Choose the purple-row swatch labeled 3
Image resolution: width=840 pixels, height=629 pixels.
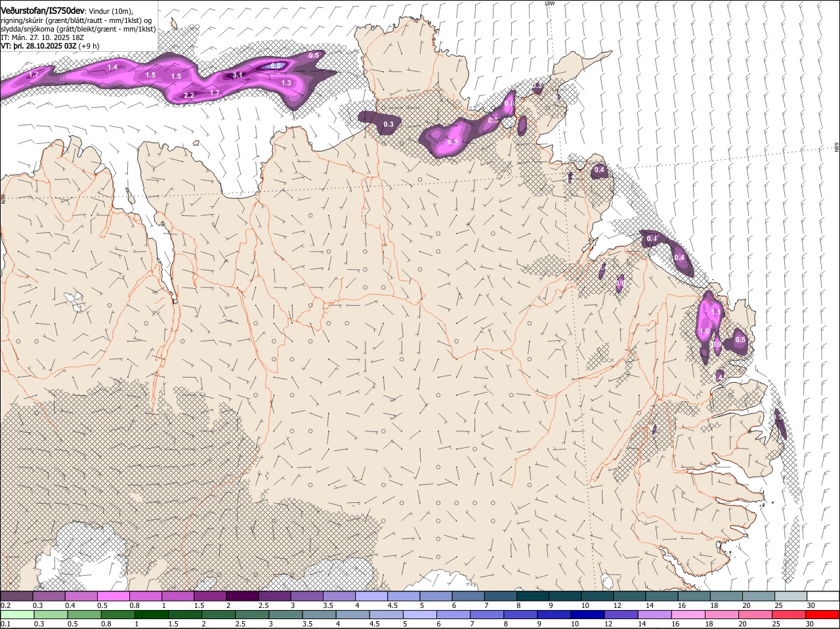tap(306, 596)
